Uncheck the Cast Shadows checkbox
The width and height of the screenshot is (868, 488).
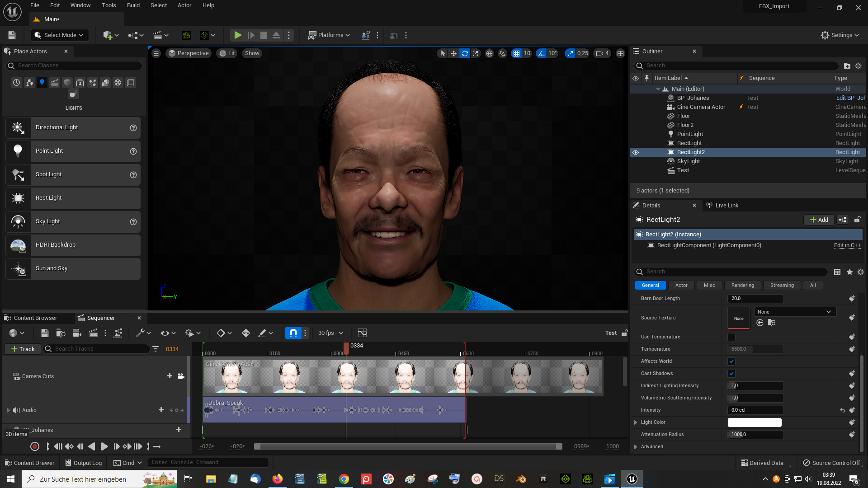click(x=731, y=374)
